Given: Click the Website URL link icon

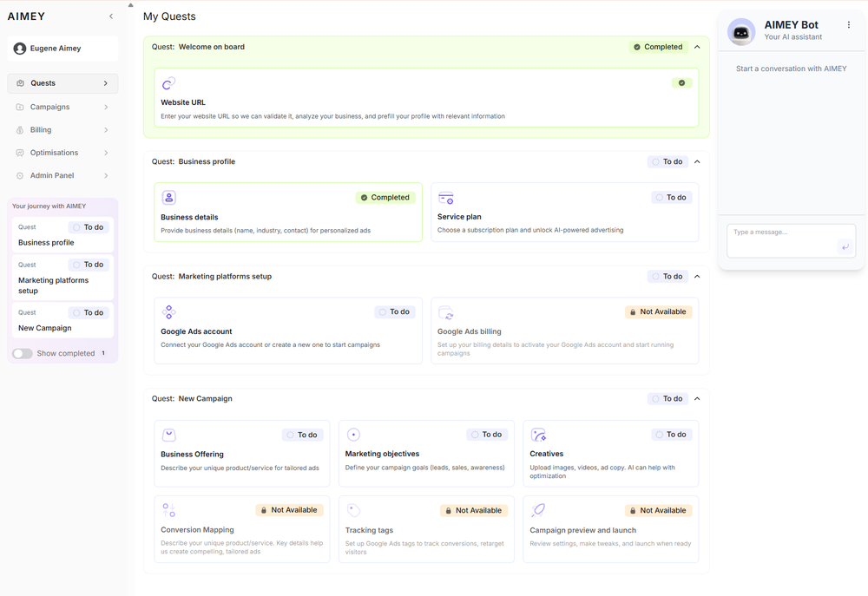Looking at the screenshot, I should coord(168,83).
